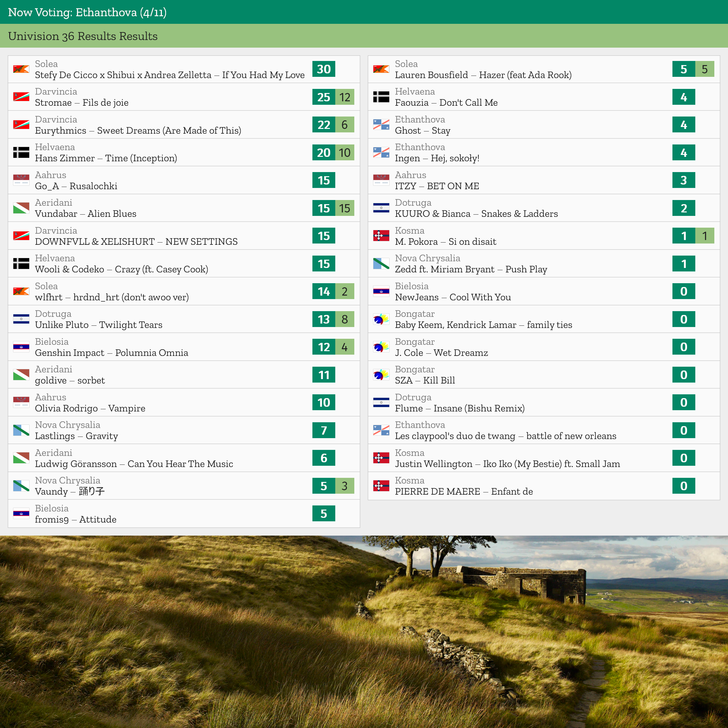Click Ethanthova flag next to Ghost Stay
This screenshot has width=728, height=728.
[381, 125]
